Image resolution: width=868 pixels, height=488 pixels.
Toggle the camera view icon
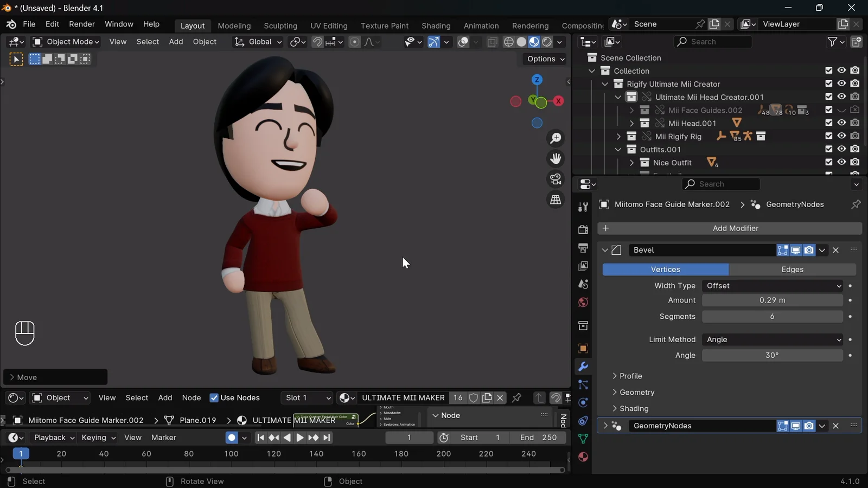click(x=556, y=179)
